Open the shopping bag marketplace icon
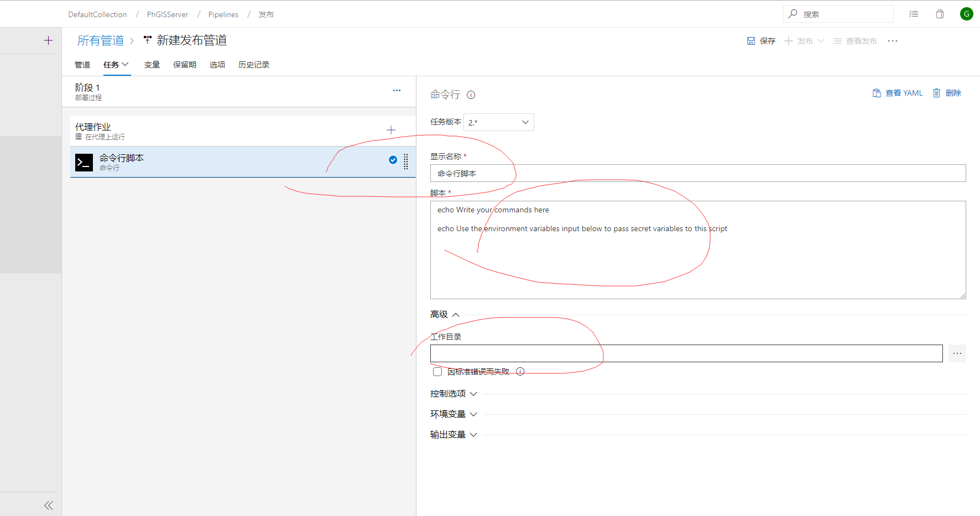The height and width of the screenshot is (516, 980). tap(940, 14)
